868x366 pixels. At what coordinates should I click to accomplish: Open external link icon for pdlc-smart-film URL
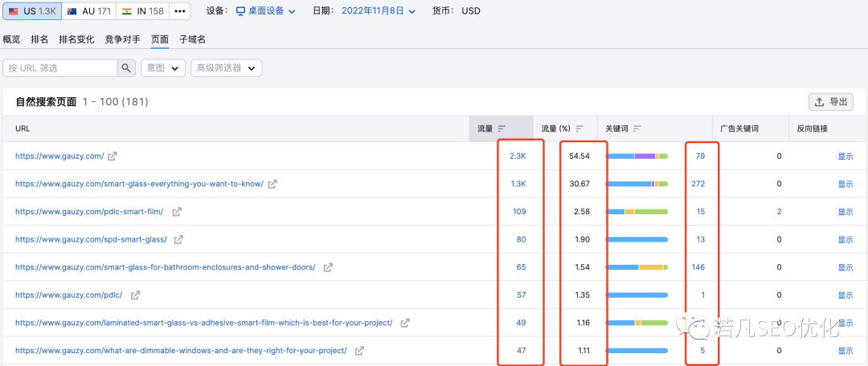177,212
